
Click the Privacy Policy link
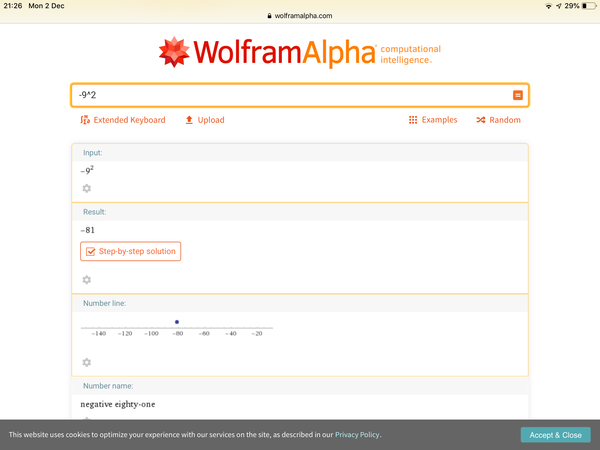pos(357,435)
